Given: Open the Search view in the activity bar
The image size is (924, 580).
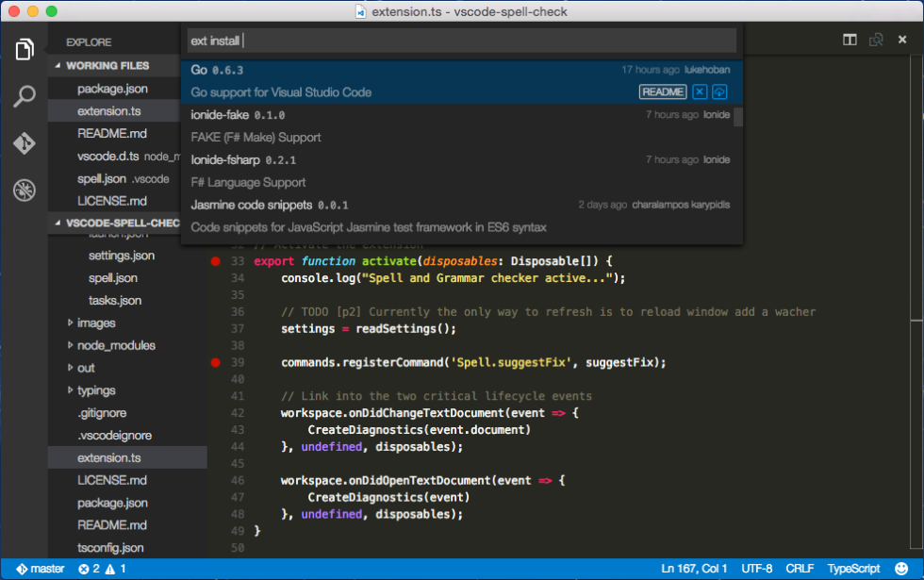Looking at the screenshot, I should coord(25,95).
